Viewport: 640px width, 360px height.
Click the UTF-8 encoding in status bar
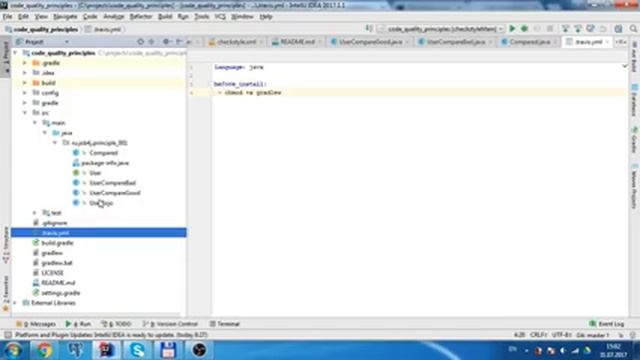coord(562,335)
